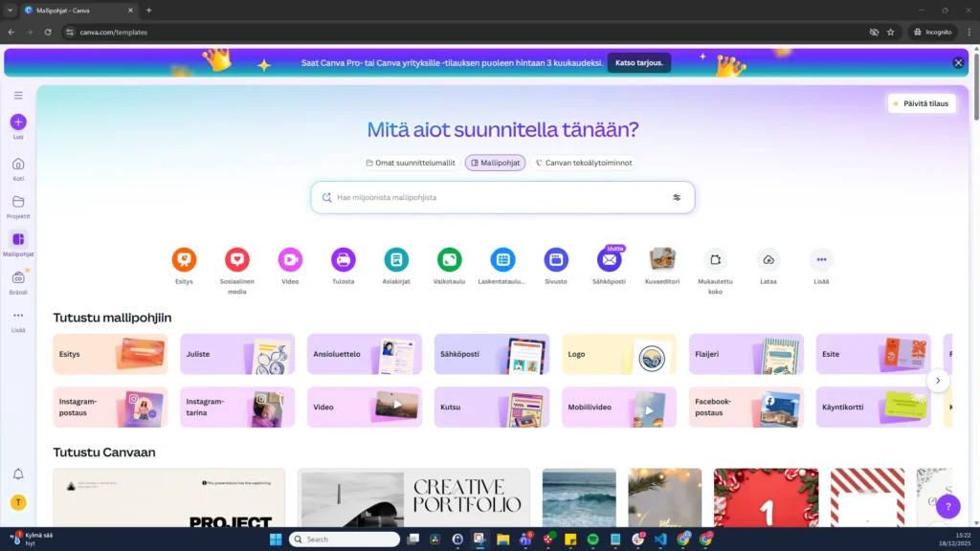980x551 pixels.
Task: Open the Lisää option at sidebar bottom
Action: [x=17, y=316]
